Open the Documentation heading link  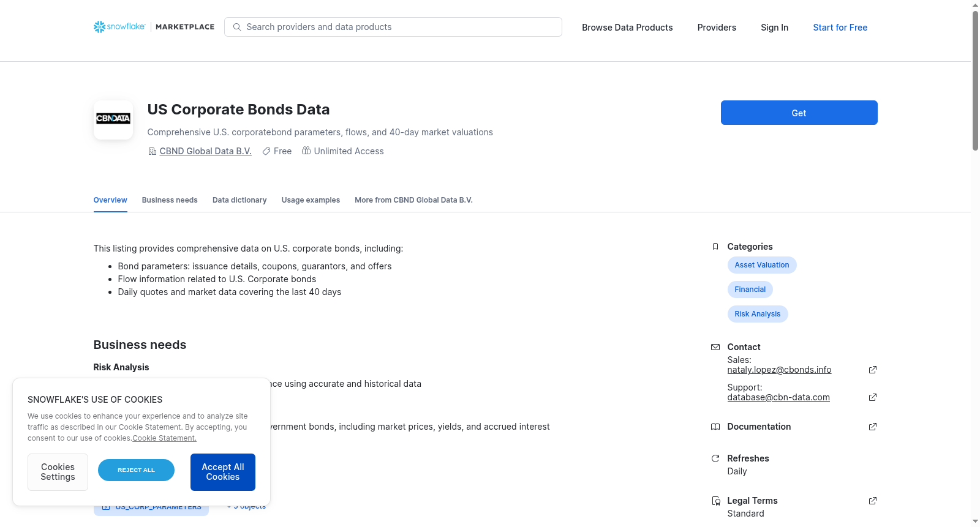pos(759,427)
